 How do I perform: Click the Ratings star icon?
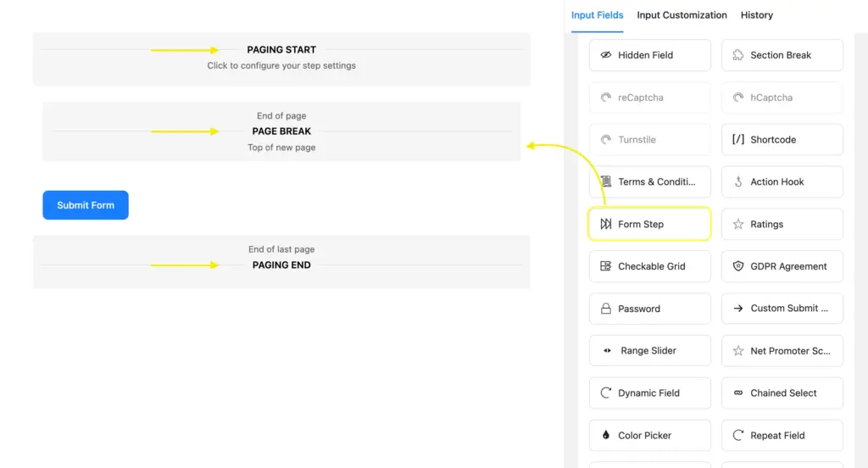(x=738, y=225)
